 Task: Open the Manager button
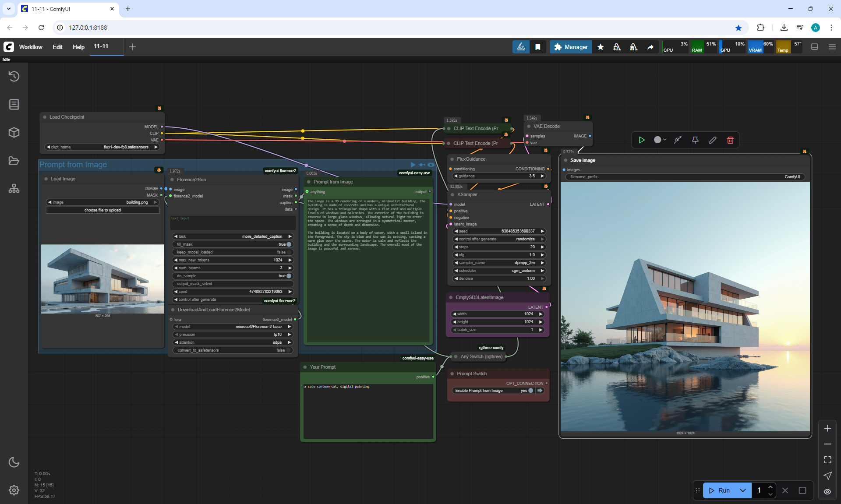coord(571,47)
